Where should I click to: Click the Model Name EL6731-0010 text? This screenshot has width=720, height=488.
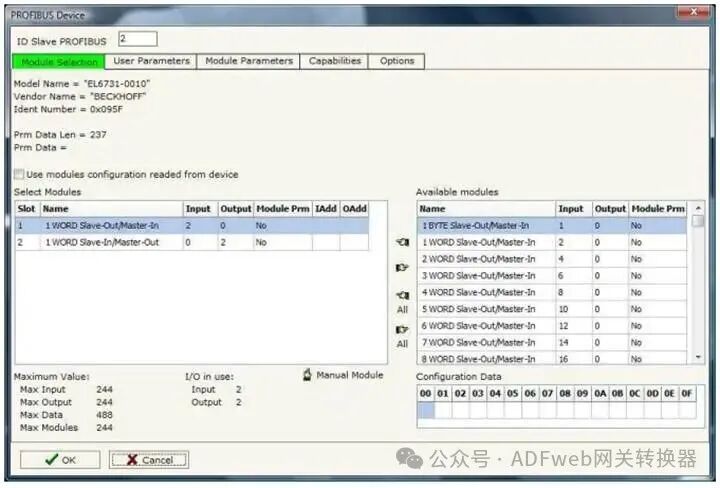click(82, 84)
